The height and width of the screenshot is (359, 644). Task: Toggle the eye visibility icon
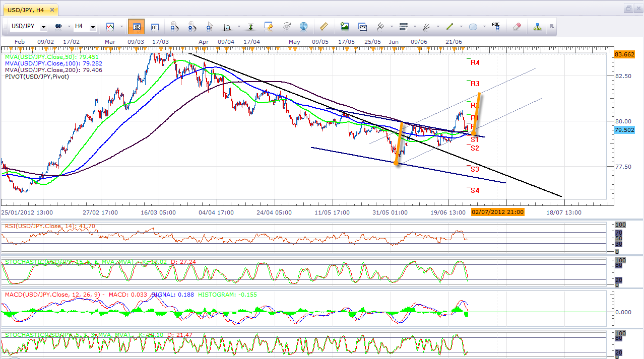286,26
